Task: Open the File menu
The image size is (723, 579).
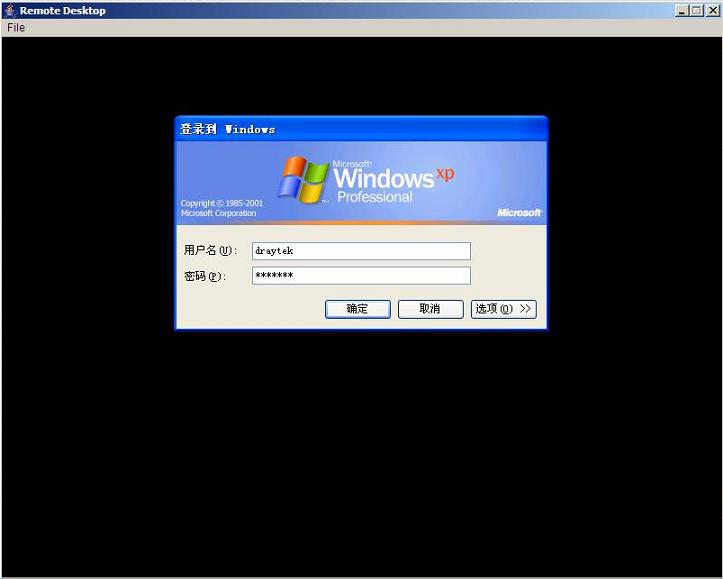Action: (16, 28)
